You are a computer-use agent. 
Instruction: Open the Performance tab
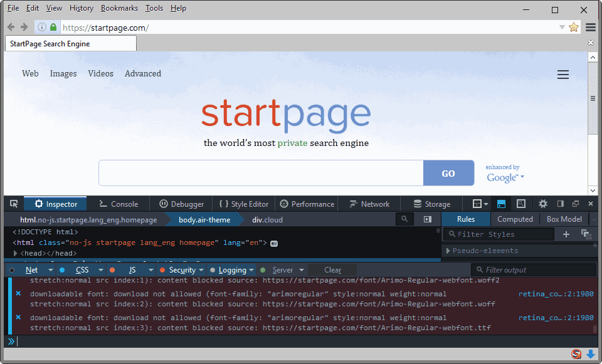point(307,204)
